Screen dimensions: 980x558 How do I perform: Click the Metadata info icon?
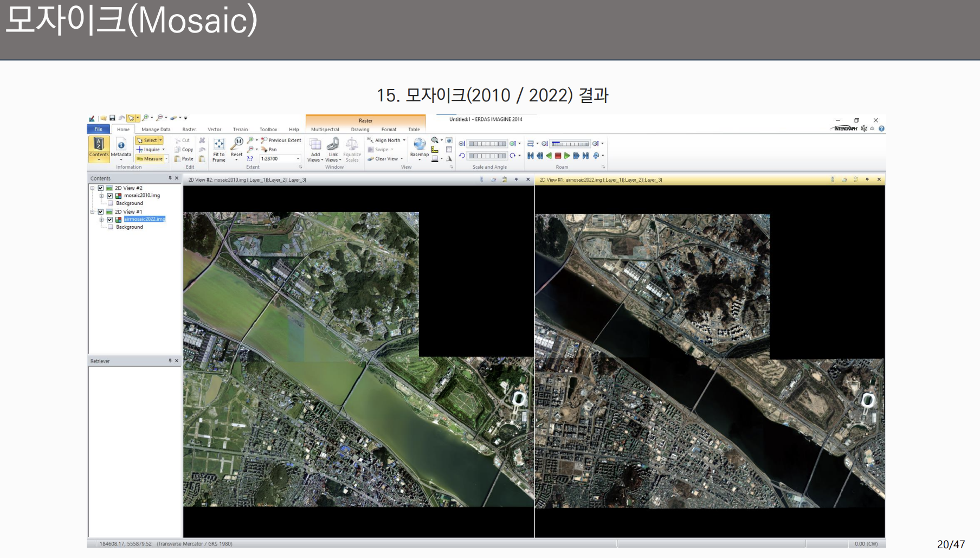(x=121, y=145)
